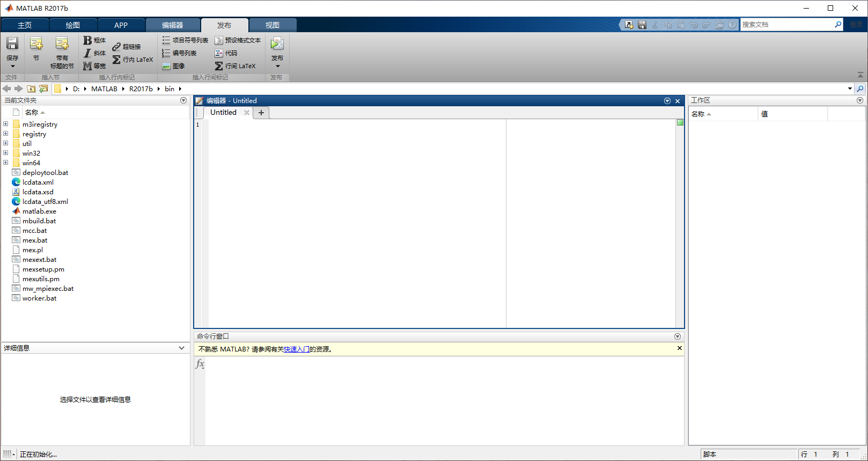Insert a numbered list (编号列表)
Screen dimensions: 868x461
click(x=179, y=53)
